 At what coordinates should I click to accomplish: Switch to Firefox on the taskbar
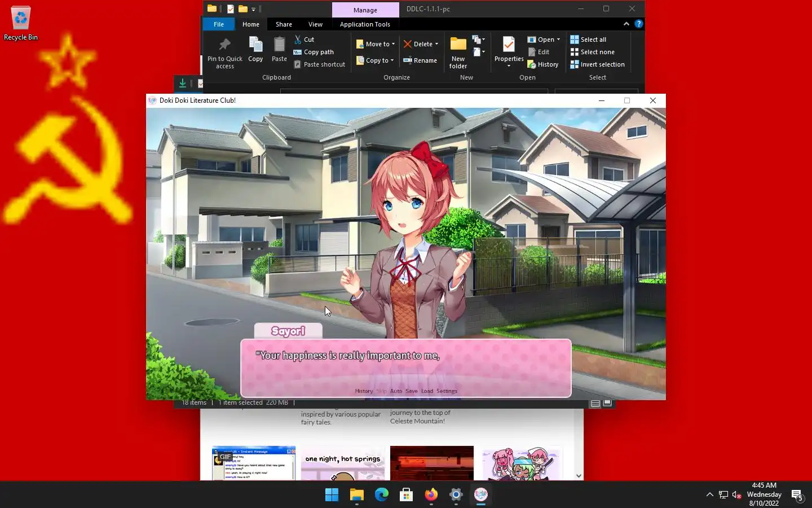coord(431,495)
